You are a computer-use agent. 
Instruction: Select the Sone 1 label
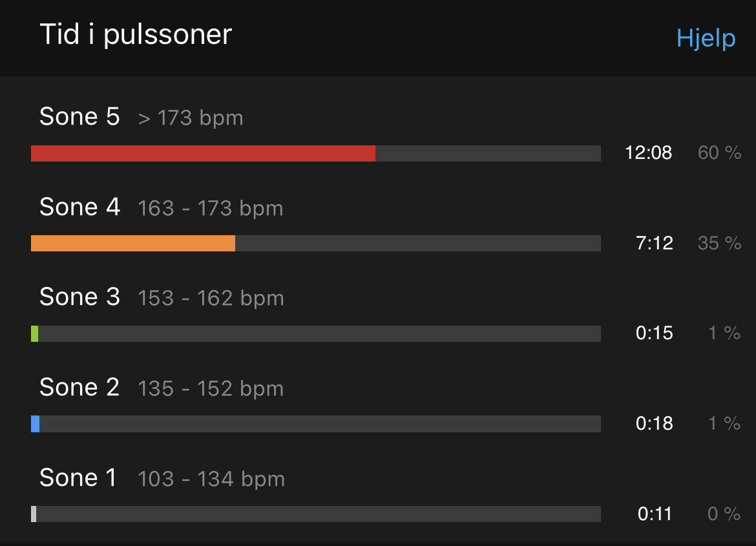point(78,478)
